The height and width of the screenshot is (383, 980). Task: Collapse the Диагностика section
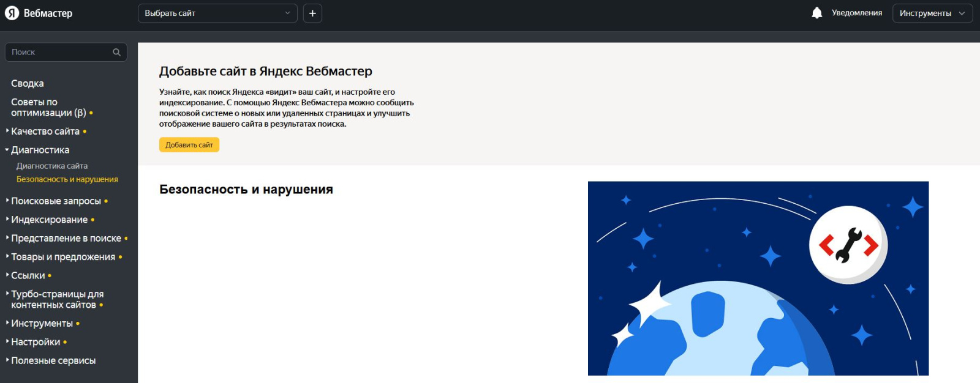[x=40, y=150]
